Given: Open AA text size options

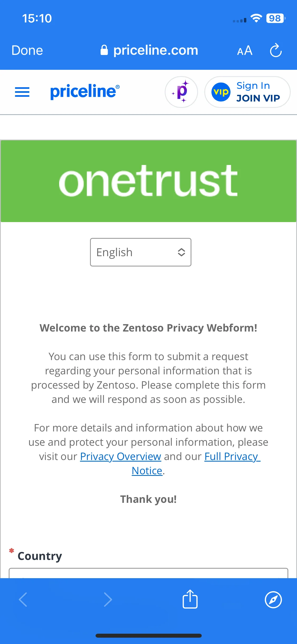Looking at the screenshot, I should pos(245,50).
